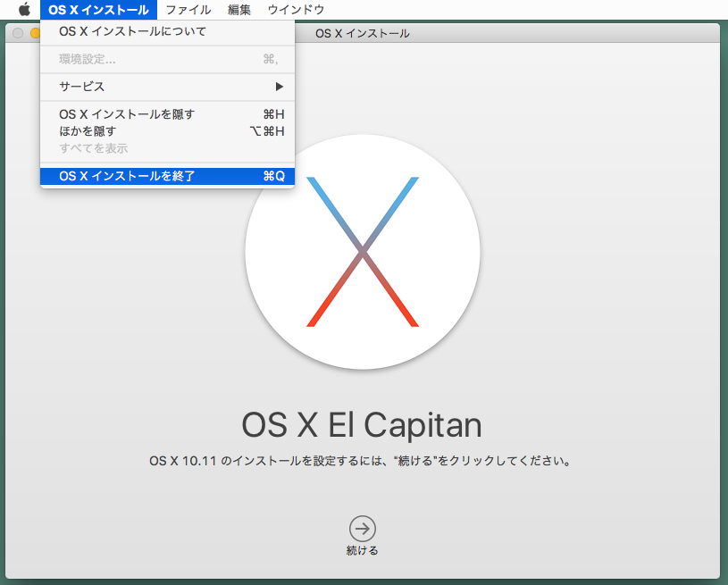This screenshot has height=585, width=728.
Task: Click the circular arrow Continue icon
Action: click(360, 526)
